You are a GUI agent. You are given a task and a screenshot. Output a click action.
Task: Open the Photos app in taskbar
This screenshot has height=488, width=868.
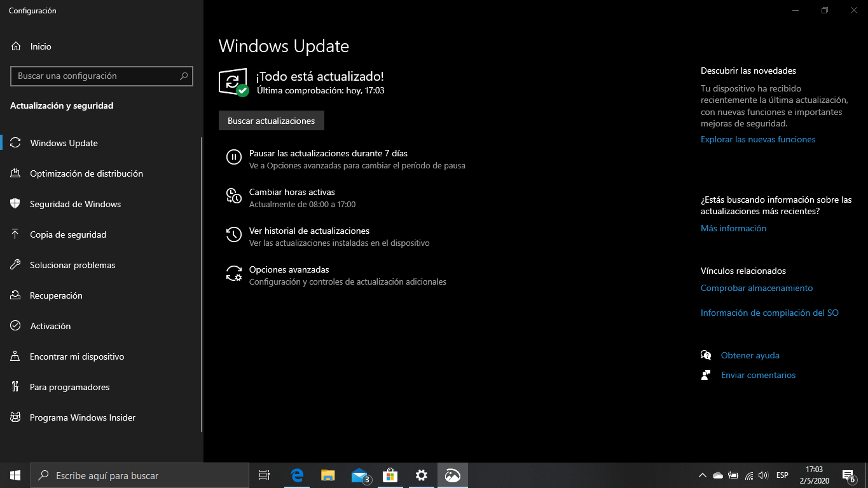tap(452, 475)
